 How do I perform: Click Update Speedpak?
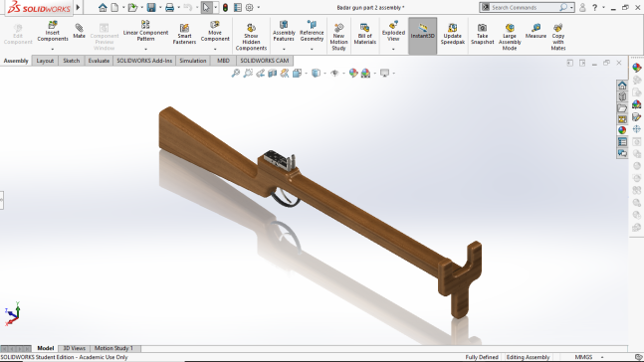(452, 34)
